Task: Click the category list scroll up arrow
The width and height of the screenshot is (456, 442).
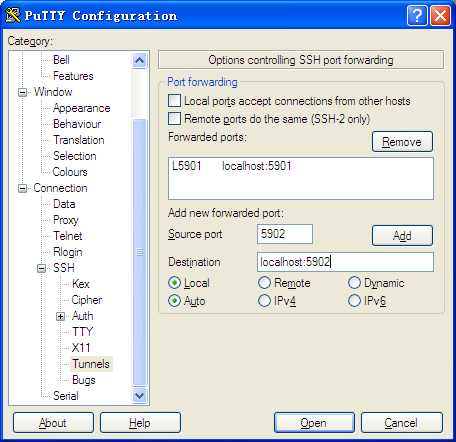Action: [x=139, y=60]
